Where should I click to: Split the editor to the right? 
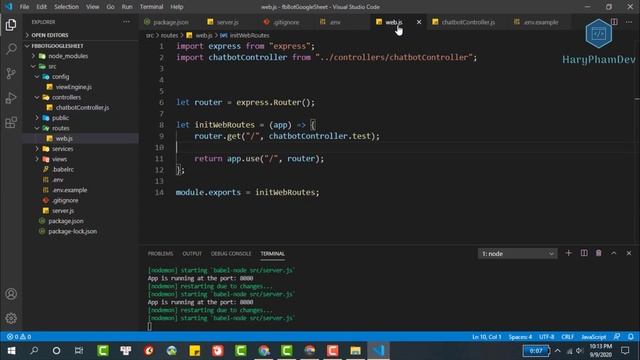(614, 22)
